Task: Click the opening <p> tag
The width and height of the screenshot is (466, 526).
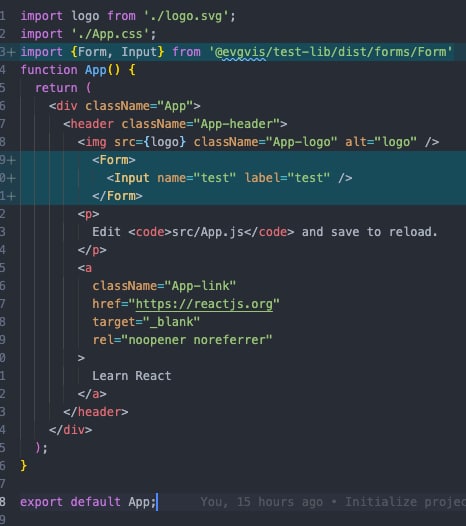Action: [89, 214]
